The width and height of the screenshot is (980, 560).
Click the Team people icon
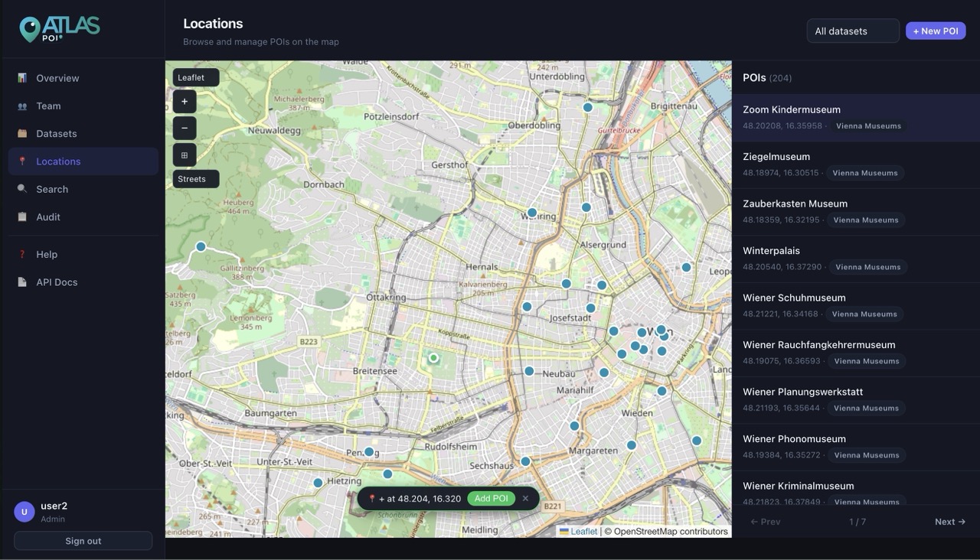tap(22, 106)
